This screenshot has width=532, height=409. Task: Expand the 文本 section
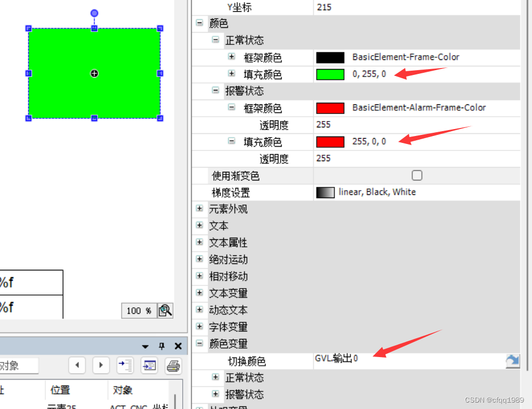(x=199, y=225)
